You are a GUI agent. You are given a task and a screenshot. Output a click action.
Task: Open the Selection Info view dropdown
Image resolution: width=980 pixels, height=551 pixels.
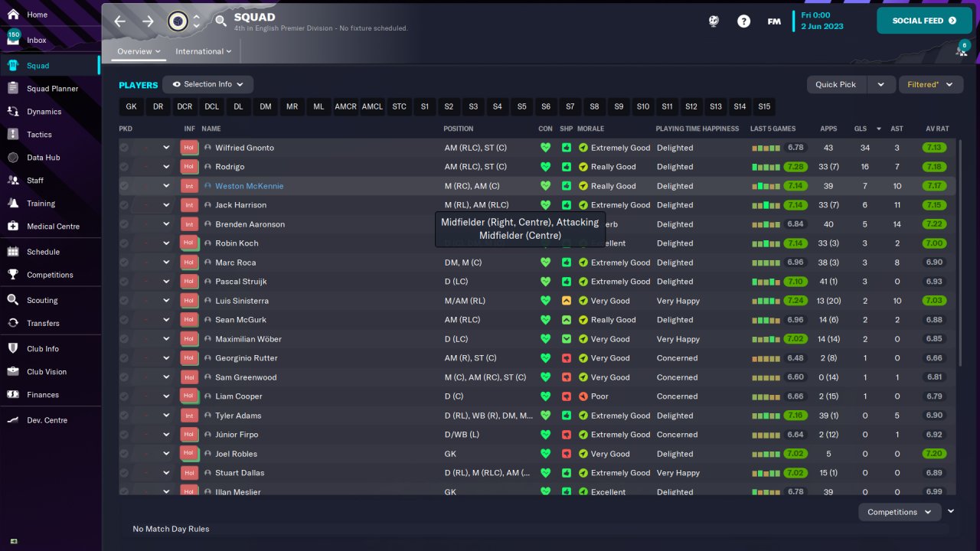[x=207, y=84]
